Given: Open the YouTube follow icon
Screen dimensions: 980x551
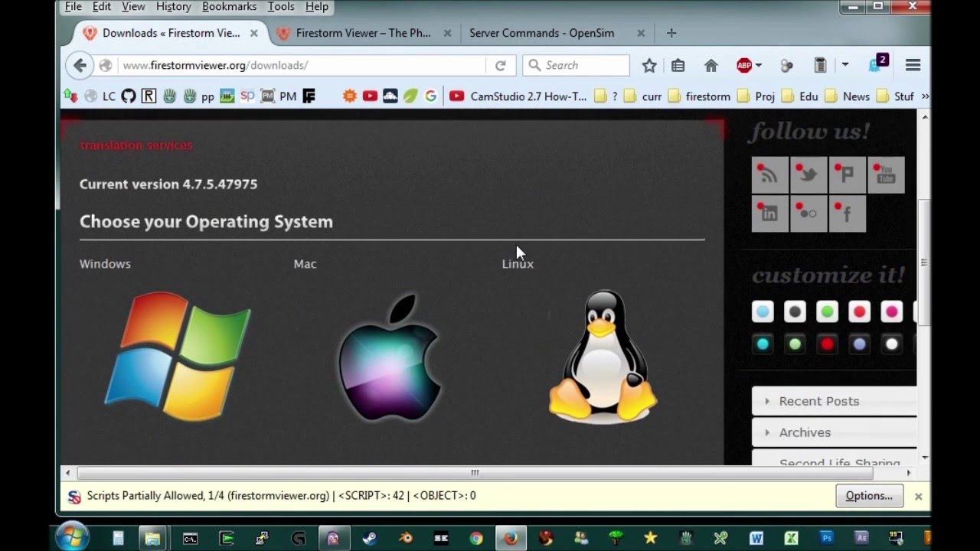Looking at the screenshot, I should point(886,175).
